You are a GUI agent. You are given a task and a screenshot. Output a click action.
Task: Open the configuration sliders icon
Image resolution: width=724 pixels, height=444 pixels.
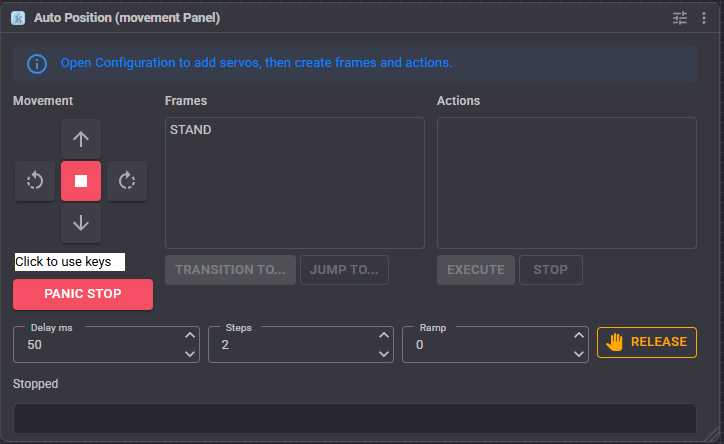tap(680, 18)
